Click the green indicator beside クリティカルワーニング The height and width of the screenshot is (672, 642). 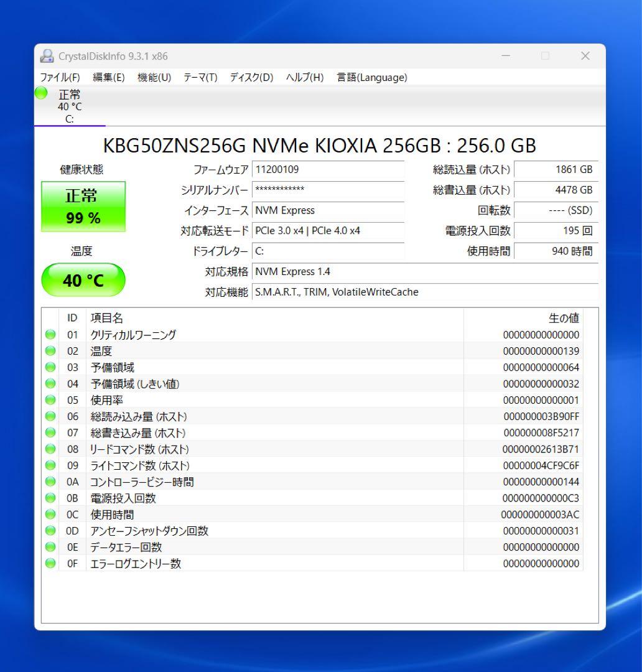pyautogui.click(x=50, y=335)
